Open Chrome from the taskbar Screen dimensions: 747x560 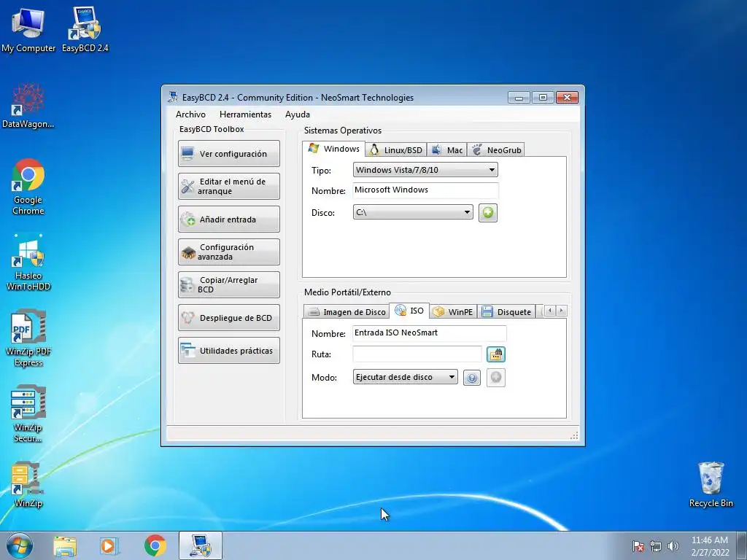coord(155,546)
